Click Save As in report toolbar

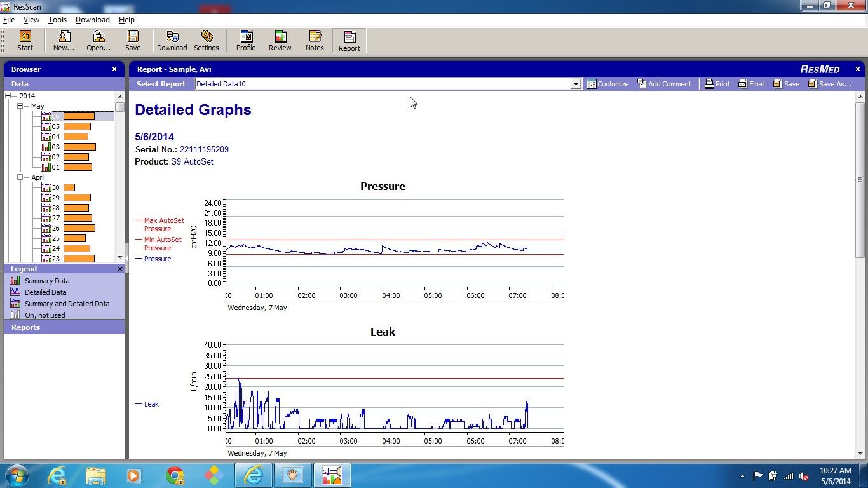point(829,84)
